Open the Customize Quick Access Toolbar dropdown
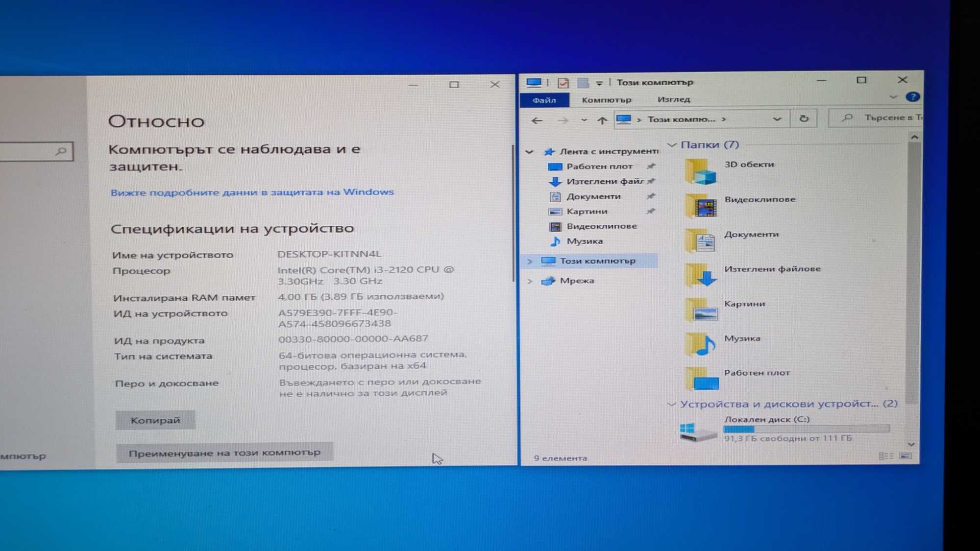This screenshot has width=980, height=551. point(599,83)
